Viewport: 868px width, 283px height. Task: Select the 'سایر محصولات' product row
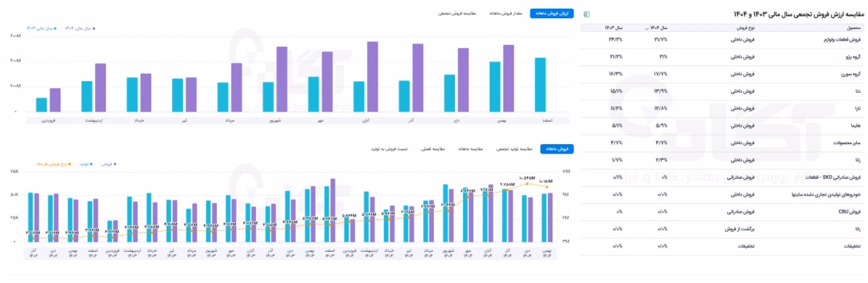click(722, 143)
